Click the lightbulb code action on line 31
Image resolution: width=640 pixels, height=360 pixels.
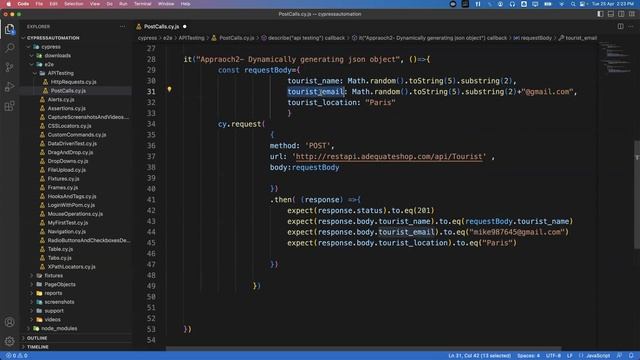pos(169,89)
